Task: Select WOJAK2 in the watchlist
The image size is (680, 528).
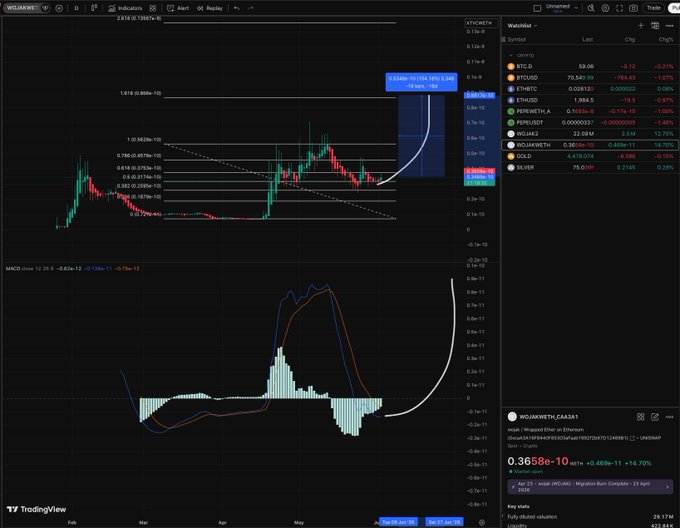Action: click(x=591, y=134)
